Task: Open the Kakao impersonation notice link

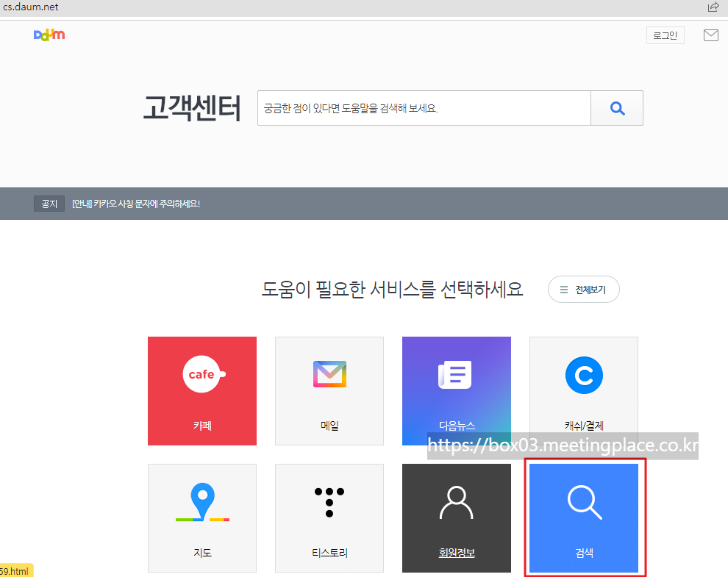Action: 136,204
